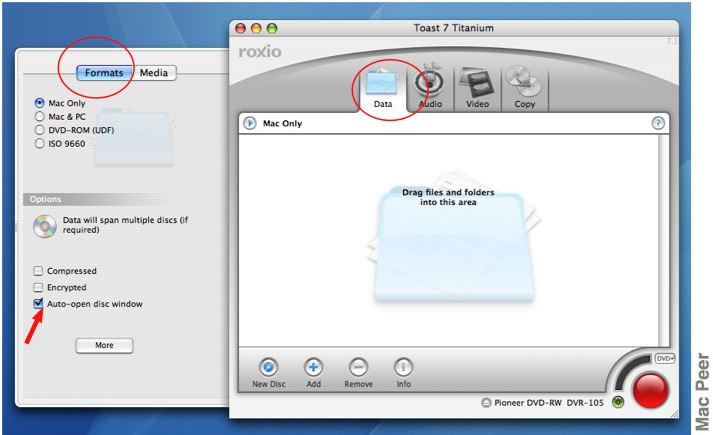Expand the Mac Only disclosure arrow
This screenshot has width=713, height=435.
coord(250,123)
